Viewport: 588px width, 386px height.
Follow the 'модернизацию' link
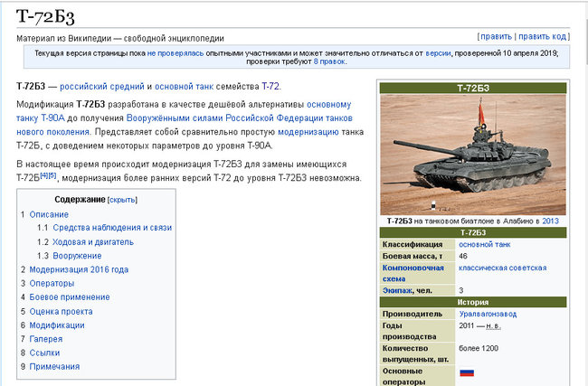point(308,132)
